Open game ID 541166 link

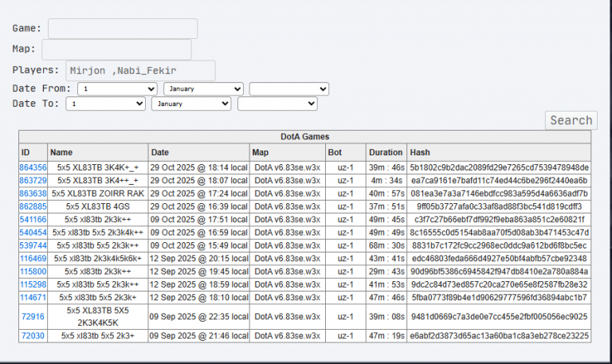[x=33, y=220]
